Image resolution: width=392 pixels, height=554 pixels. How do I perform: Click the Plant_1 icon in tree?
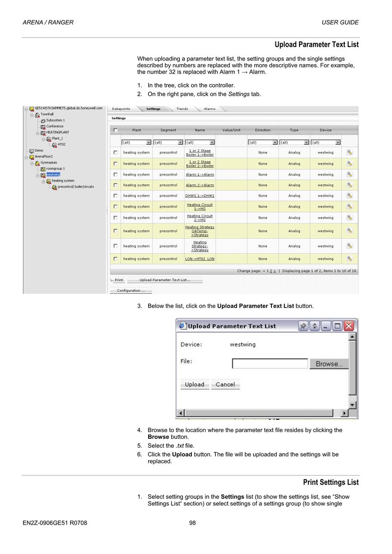[49, 139]
